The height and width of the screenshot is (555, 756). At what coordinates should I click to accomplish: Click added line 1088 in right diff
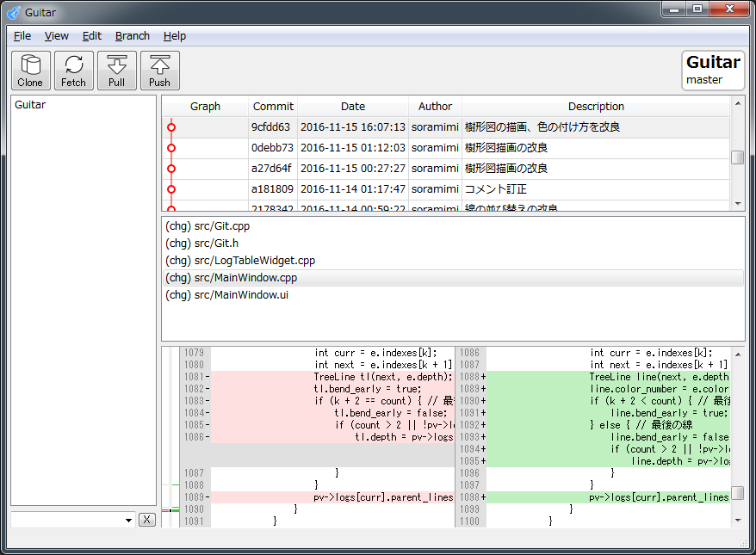609,377
